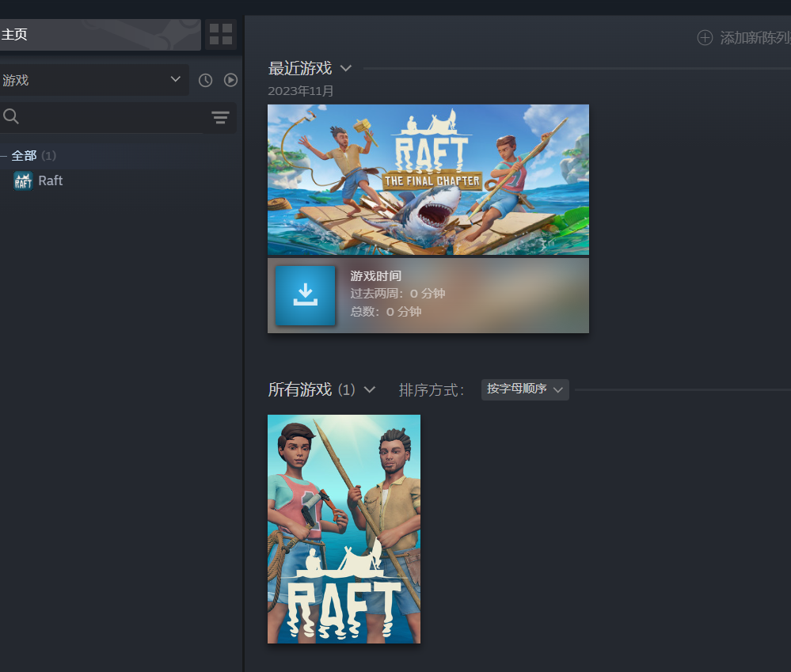Collapse the 全部 games category
Image resolution: width=791 pixels, height=672 pixels.
(x=3, y=156)
